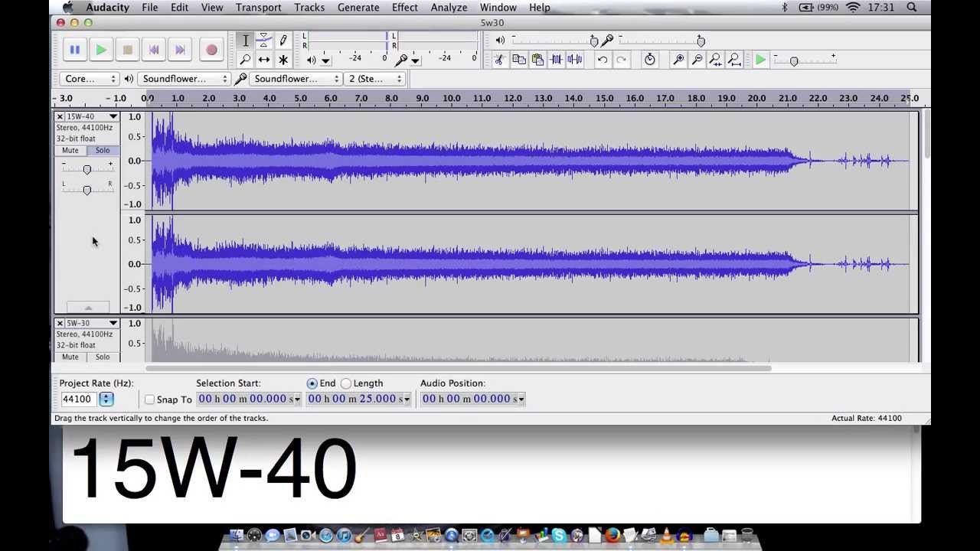Click the 15W-40 track pan slider

[x=87, y=190]
